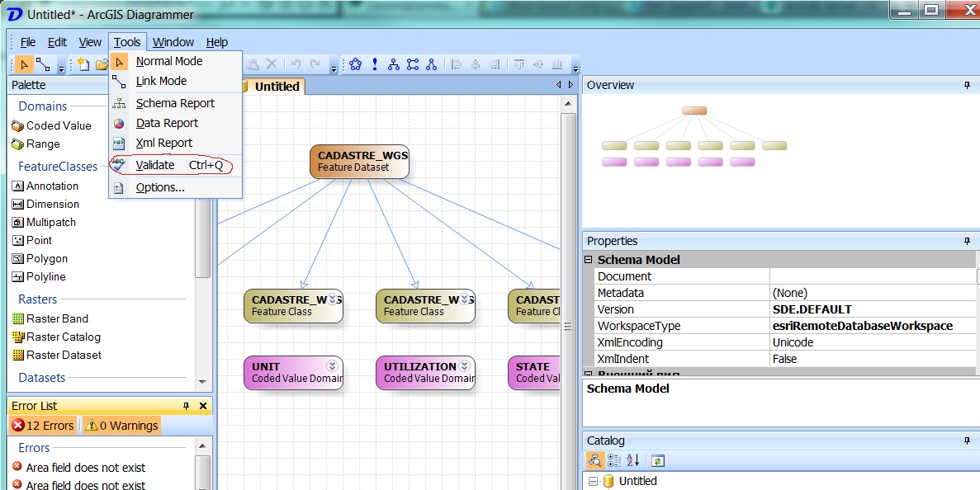Pin the Catalog panel

[967, 441]
